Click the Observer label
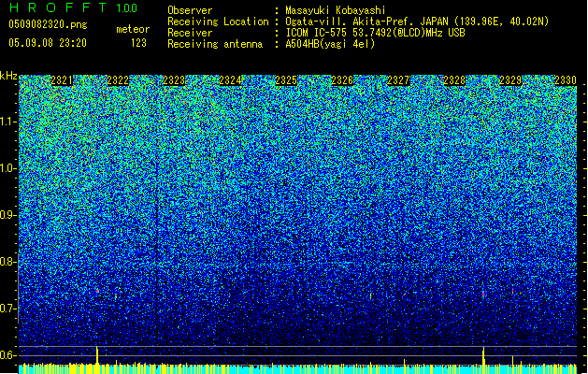 click(190, 10)
